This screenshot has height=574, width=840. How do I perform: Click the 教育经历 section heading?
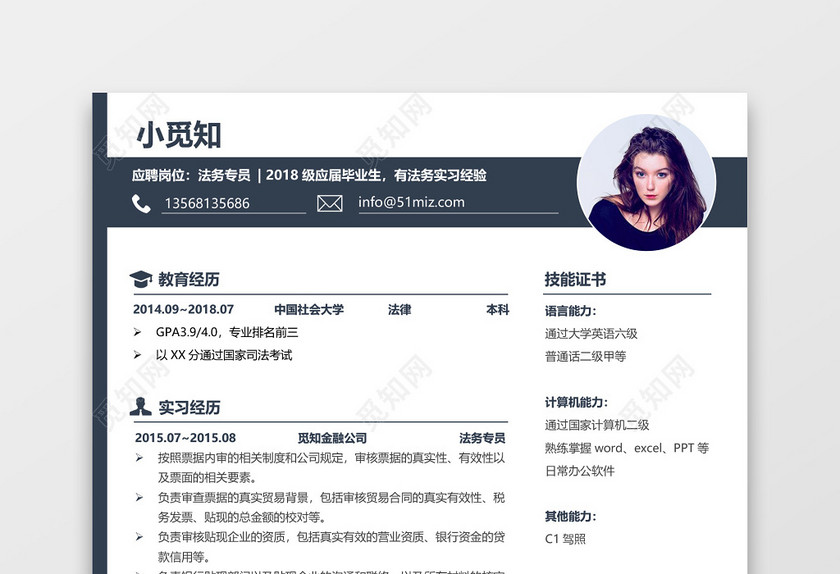189,279
